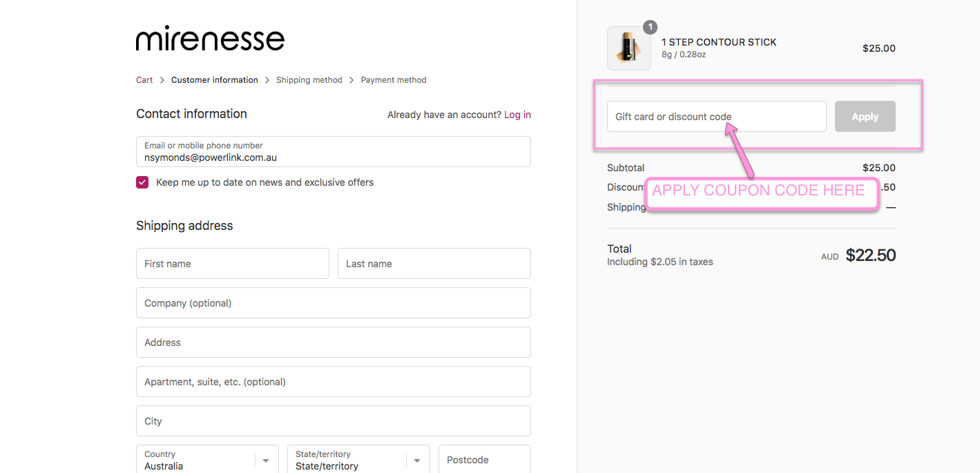
Task: Click the Log in link
Action: tap(517, 115)
